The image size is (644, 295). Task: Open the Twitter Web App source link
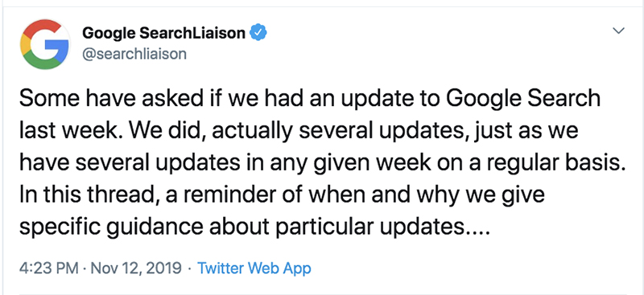[254, 268]
